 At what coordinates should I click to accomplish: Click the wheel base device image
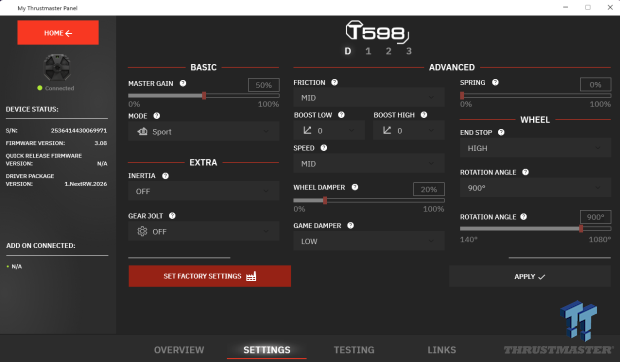click(57, 68)
